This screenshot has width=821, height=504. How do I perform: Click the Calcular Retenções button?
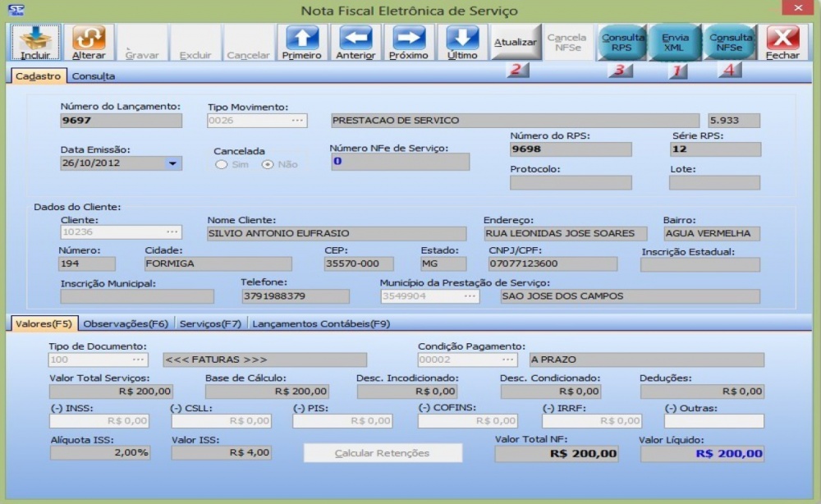pos(383,451)
